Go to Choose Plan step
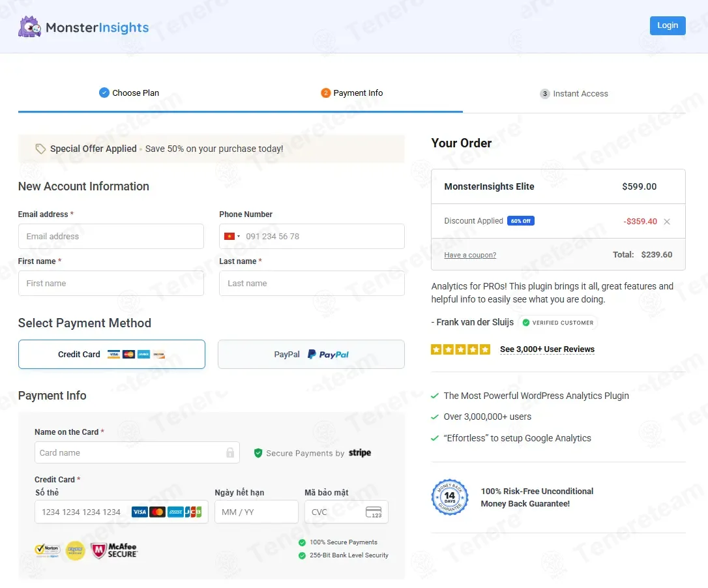Image resolution: width=708 pixels, height=588 pixels. coord(129,93)
